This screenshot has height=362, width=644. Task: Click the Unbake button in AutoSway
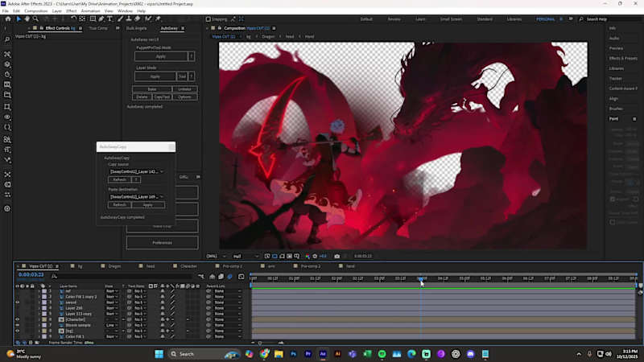(184, 89)
